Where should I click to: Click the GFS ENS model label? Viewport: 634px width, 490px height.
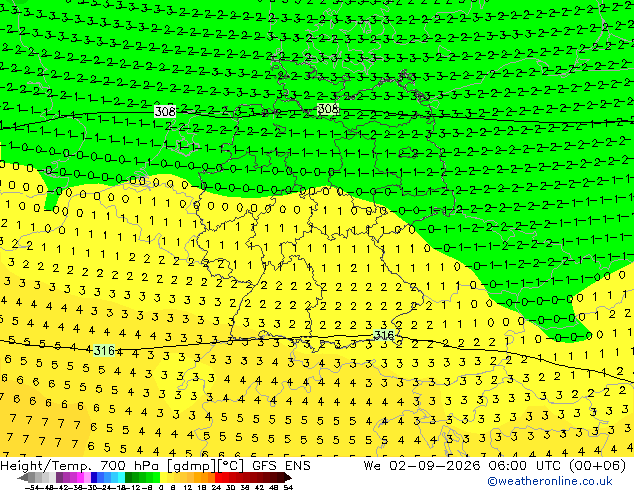(x=281, y=466)
